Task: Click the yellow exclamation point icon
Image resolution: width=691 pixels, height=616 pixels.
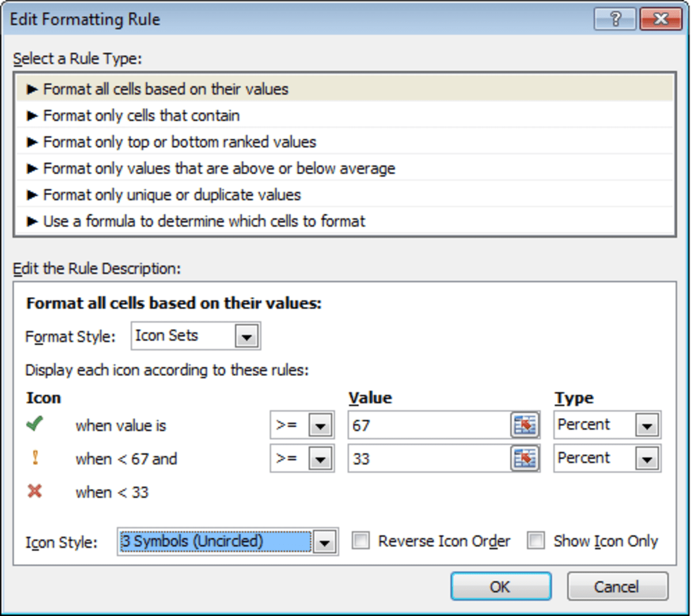Action: 35,455
